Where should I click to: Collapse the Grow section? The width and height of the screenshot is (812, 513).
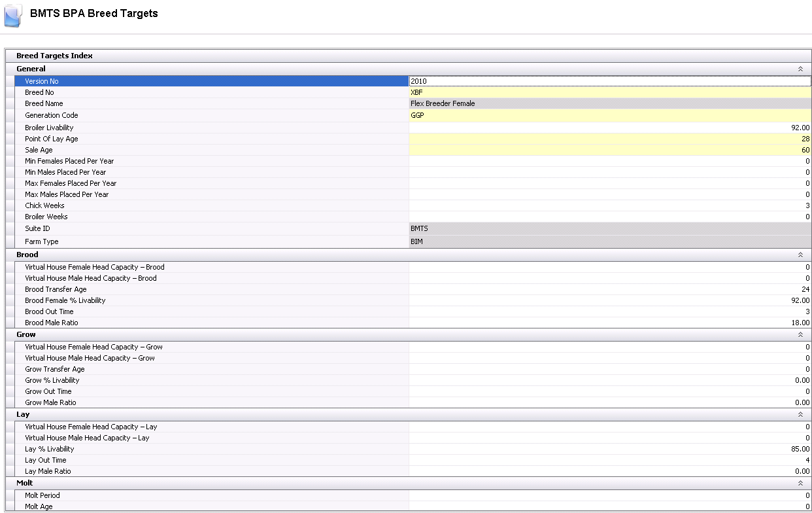[800, 334]
